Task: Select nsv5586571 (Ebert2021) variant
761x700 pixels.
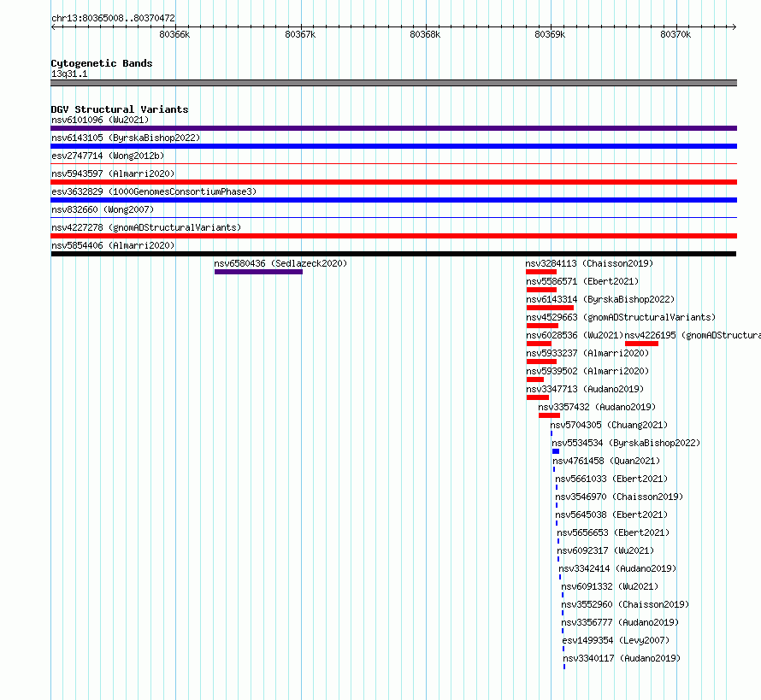Action: [x=582, y=281]
